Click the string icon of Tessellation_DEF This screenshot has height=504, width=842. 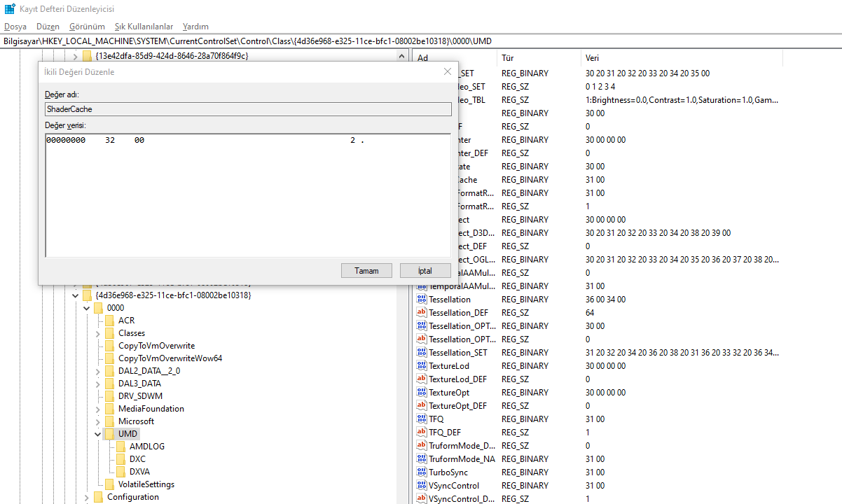[422, 312]
